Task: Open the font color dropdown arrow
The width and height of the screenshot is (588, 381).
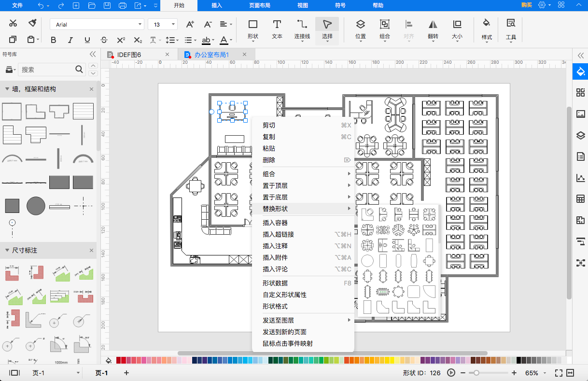Action: (x=232, y=40)
